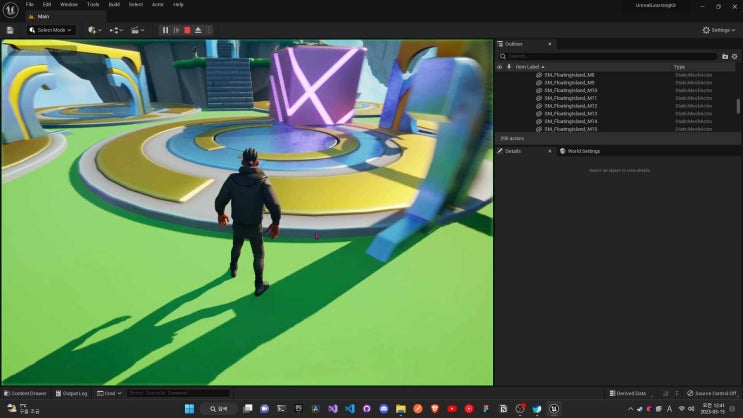Viewport: 743px width, 418px height.
Task: Click the Unreal Engine logo icon
Action: click(x=10, y=9)
